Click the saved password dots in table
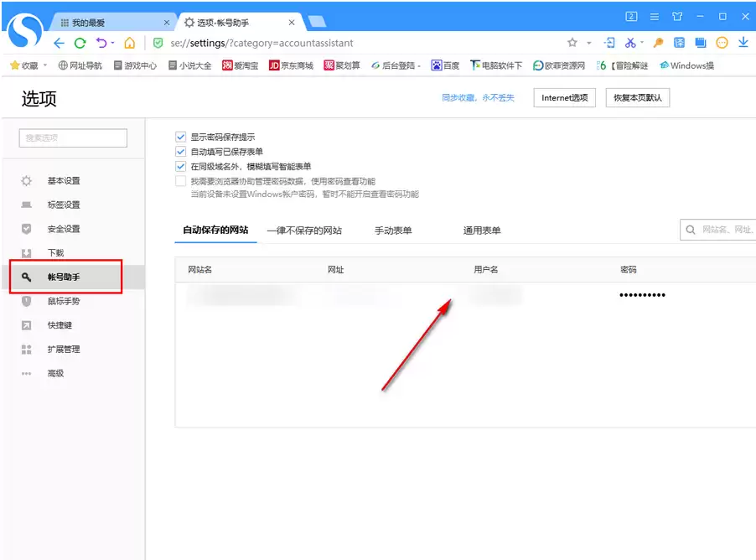The width and height of the screenshot is (756, 560). click(642, 295)
